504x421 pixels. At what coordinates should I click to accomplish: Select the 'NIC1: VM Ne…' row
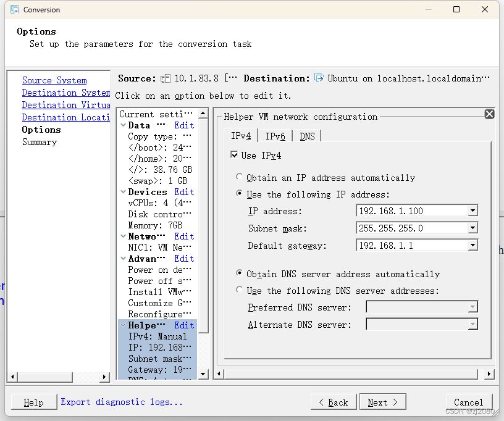(160, 248)
